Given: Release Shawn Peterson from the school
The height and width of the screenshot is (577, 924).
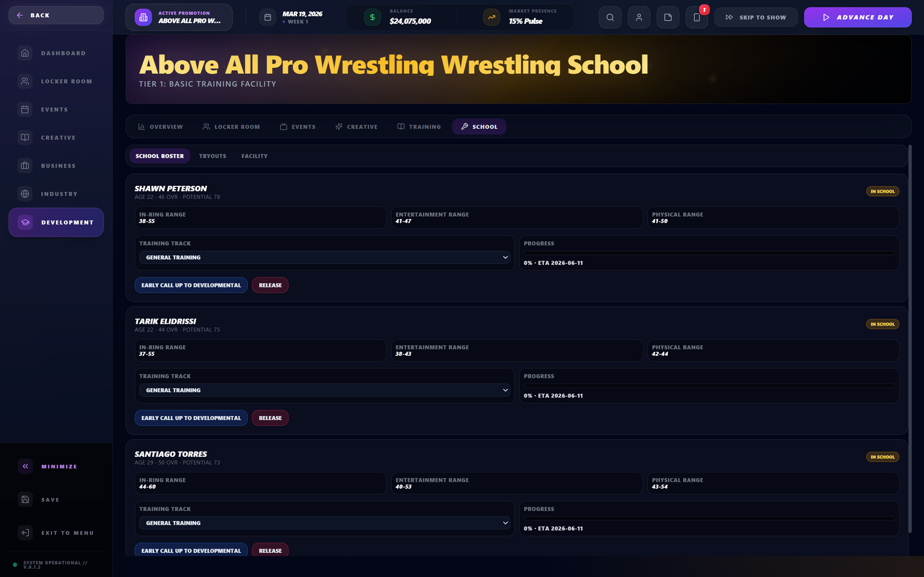Looking at the screenshot, I should coord(270,285).
